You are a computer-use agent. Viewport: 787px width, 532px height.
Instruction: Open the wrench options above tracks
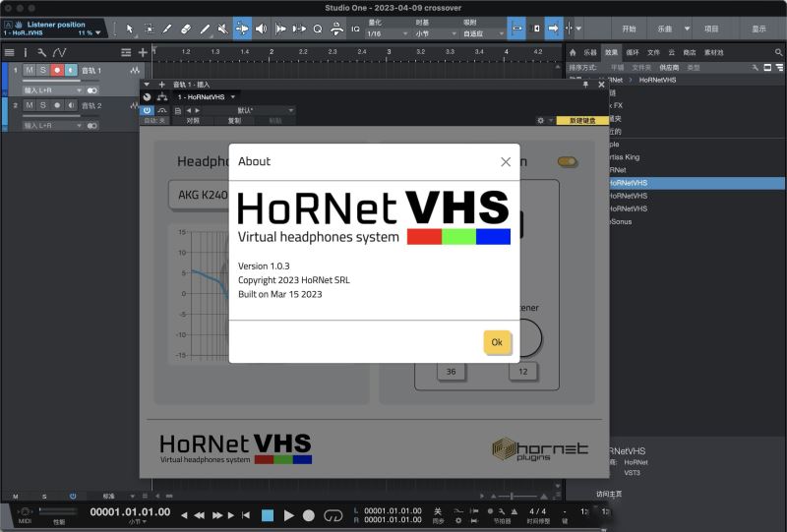[41, 52]
